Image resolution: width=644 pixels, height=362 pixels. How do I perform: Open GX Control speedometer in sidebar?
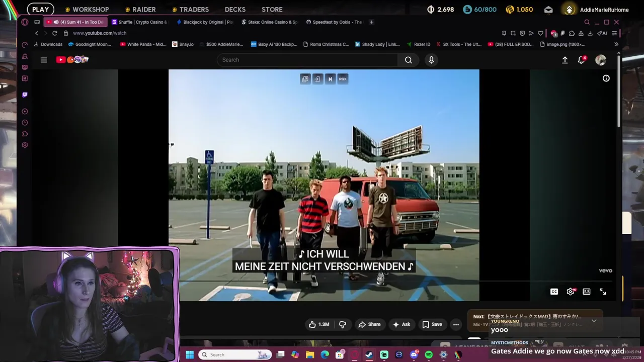[x=25, y=45]
